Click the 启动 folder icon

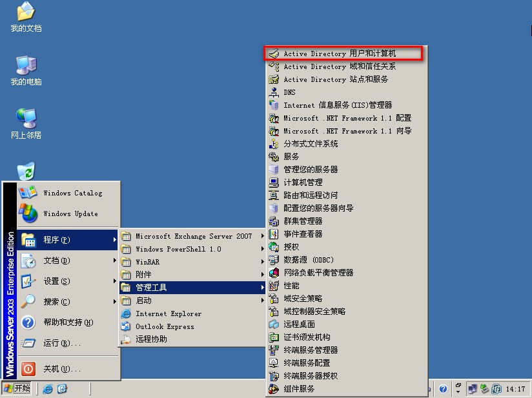(x=126, y=301)
